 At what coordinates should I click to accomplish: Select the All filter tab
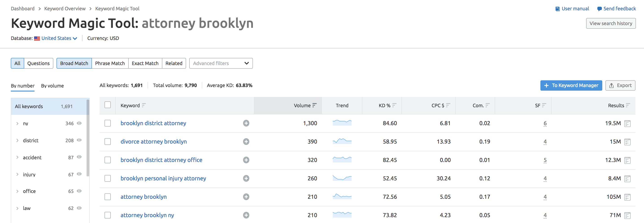17,63
